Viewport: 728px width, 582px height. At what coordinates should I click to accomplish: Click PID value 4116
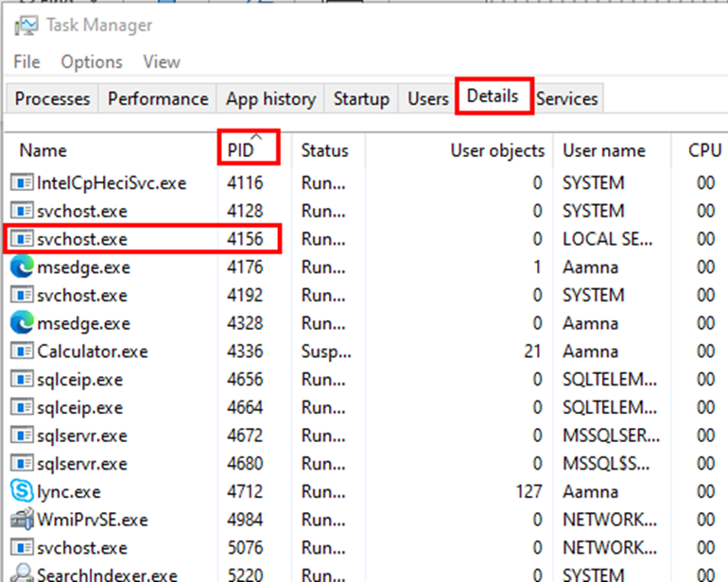pos(245,183)
